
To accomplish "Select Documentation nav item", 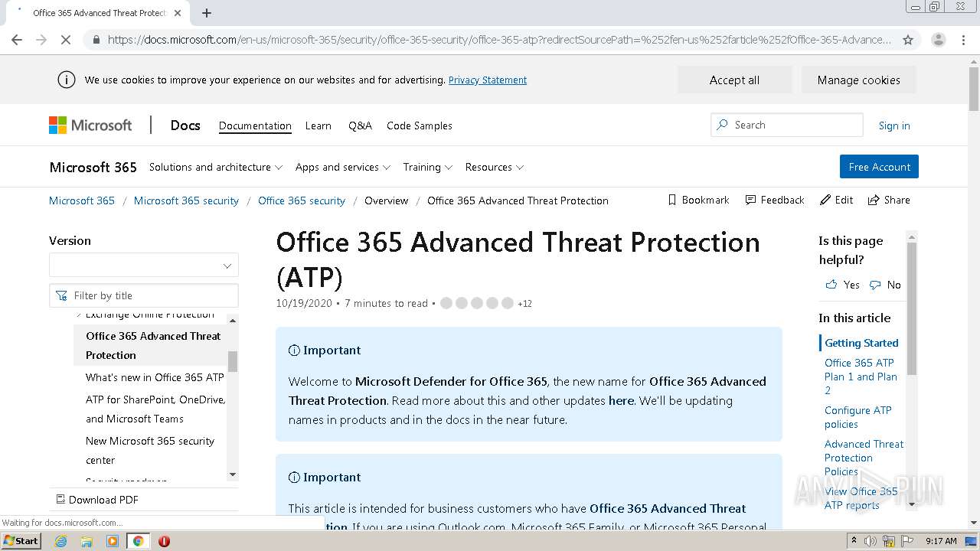I will [x=255, y=126].
